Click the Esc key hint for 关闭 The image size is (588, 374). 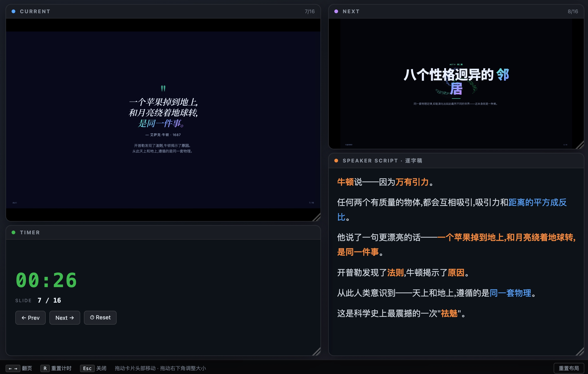[87, 368]
